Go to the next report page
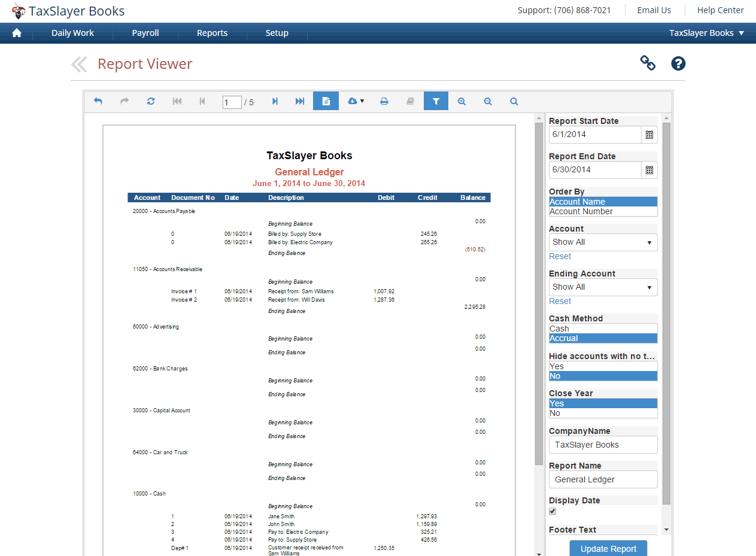756x556 pixels. tap(275, 101)
